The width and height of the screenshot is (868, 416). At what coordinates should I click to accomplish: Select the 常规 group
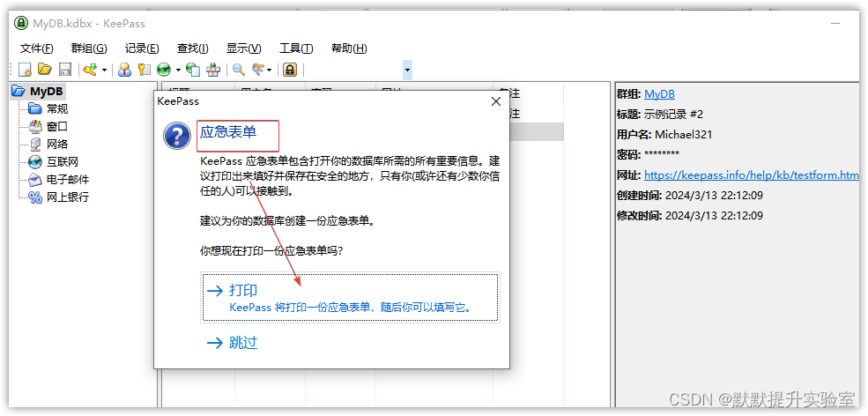[57, 109]
